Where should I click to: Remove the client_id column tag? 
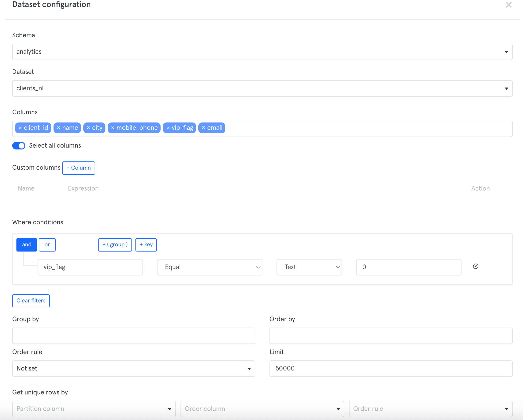[20, 128]
